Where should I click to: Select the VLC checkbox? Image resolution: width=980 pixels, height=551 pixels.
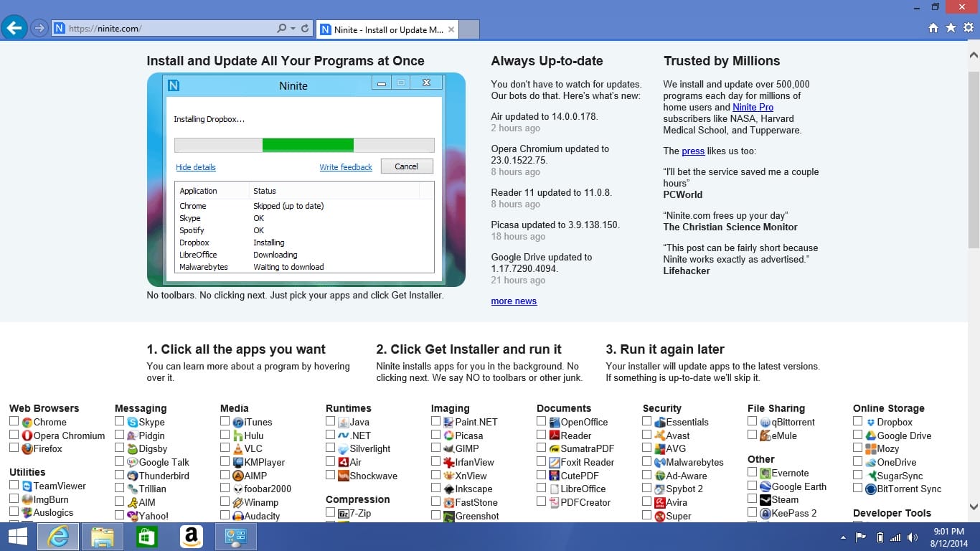pyautogui.click(x=225, y=448)
